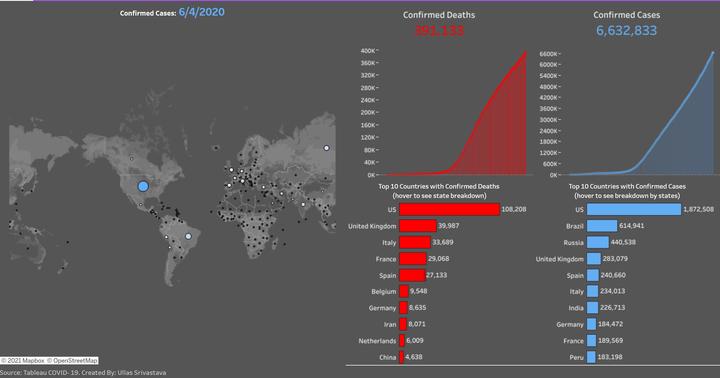Screen dimensions: 720x378
Task: Select the Brazil confirmed cases bar
Action: point(602,226)
